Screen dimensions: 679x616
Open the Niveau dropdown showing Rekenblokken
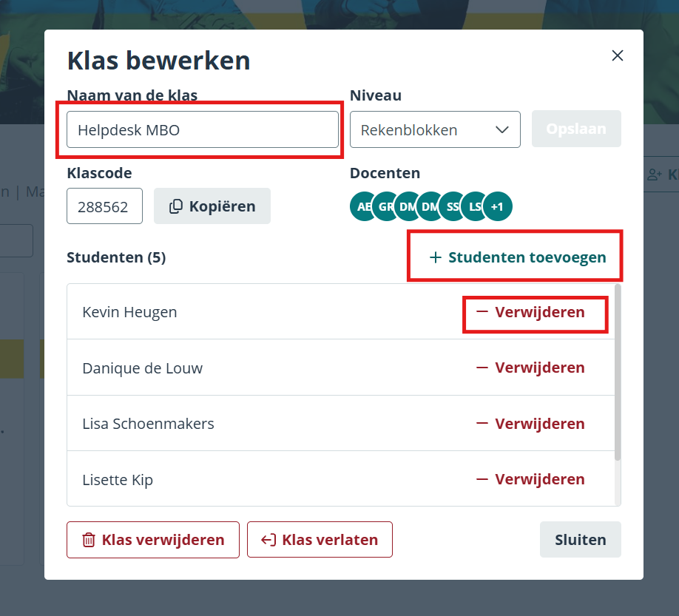click(435, 129)
